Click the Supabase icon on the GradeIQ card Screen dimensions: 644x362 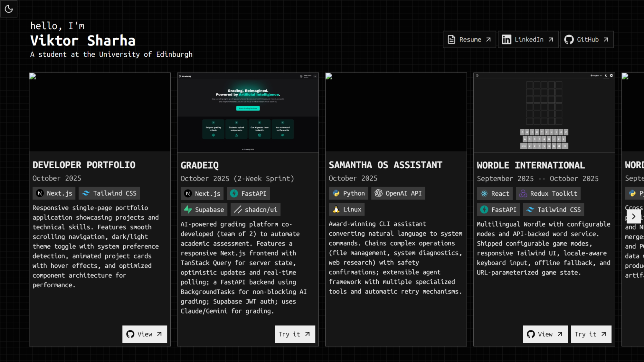pyautogui.click(x=188, y=209)
